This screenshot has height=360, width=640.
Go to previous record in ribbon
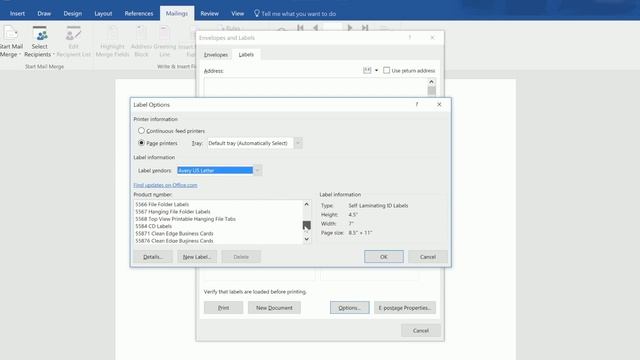coord(315,28)
